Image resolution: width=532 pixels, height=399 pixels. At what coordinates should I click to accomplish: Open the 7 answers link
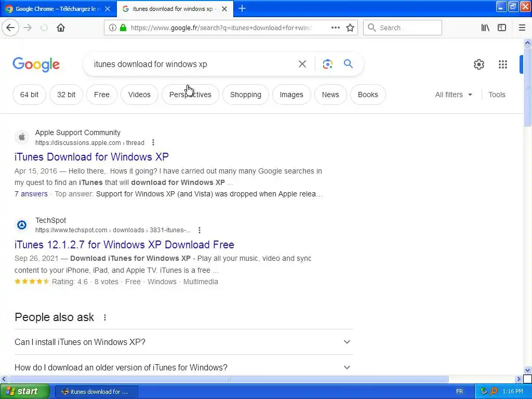(31, 194)
